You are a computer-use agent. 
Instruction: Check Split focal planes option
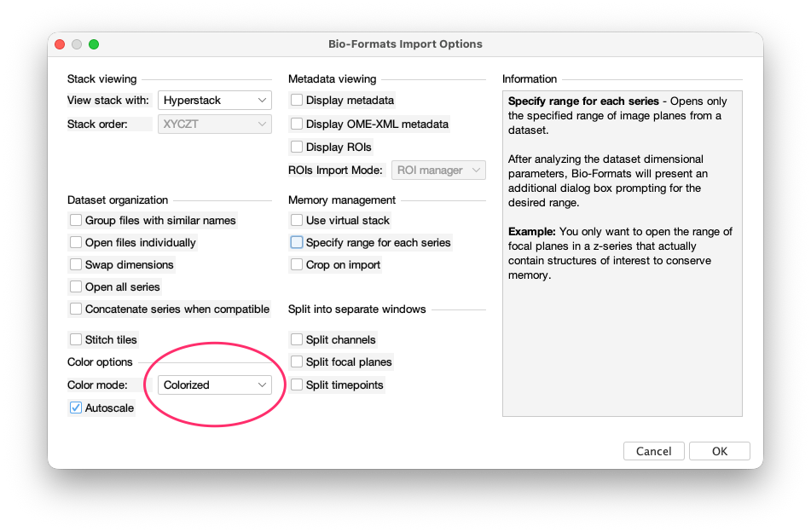[297, 361]
